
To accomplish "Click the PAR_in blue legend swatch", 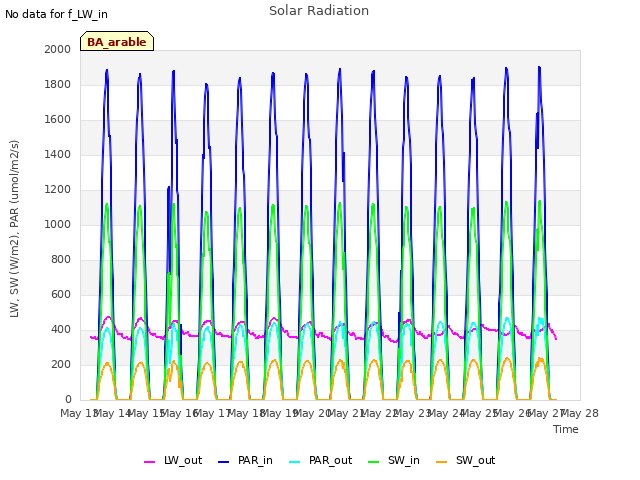I will pos(224,462).
